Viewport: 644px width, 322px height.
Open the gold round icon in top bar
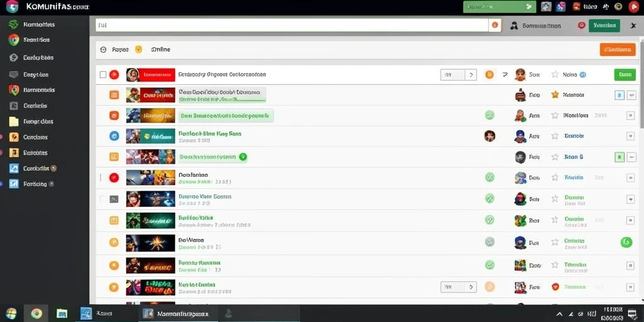pyautogui.click(x=618, y=6)
